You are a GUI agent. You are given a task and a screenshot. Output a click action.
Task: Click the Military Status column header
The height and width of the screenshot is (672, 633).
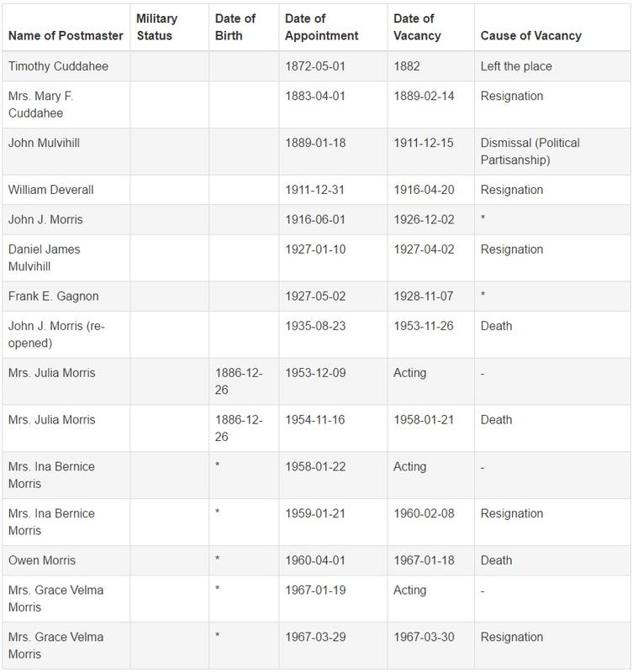tap(157, 28)
